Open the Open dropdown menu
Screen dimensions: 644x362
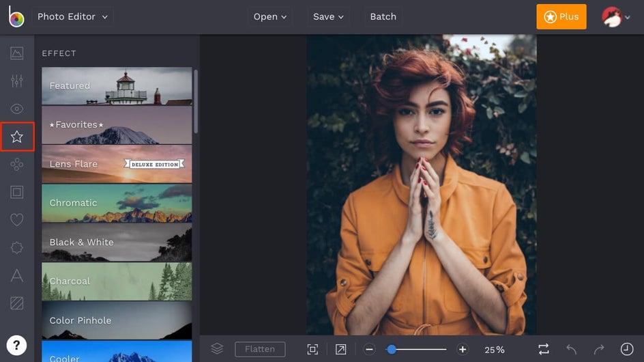tap(270, 16)
